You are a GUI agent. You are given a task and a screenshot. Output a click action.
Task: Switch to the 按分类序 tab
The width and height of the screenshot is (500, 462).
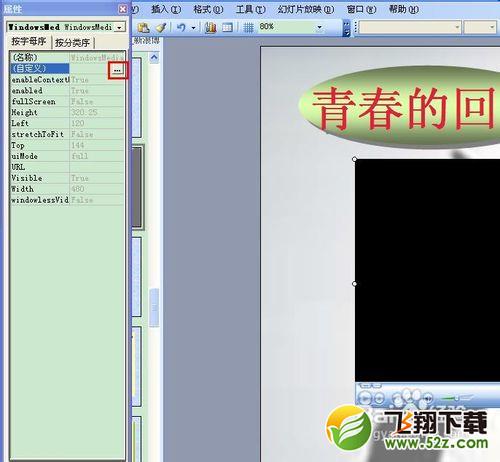(x=72, y=43)
